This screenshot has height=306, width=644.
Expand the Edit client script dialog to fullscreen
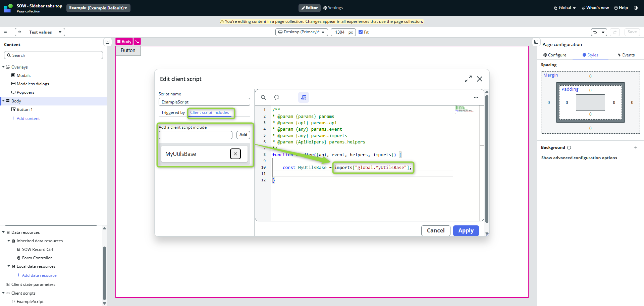[468, 79]
